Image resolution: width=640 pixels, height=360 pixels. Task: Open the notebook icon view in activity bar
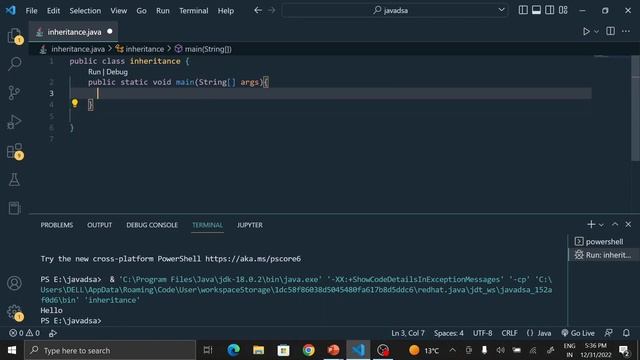point(14,208)
